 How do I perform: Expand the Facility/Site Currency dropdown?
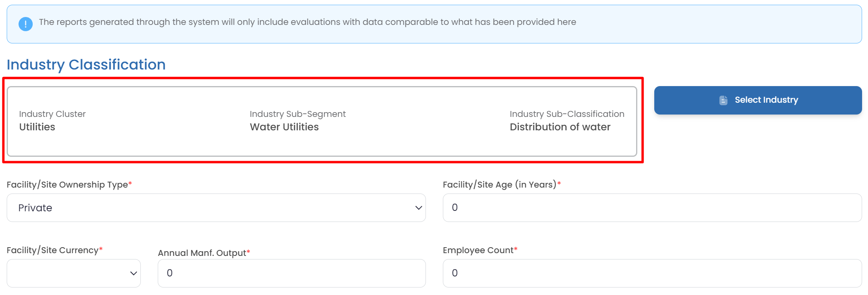[74, 273]
